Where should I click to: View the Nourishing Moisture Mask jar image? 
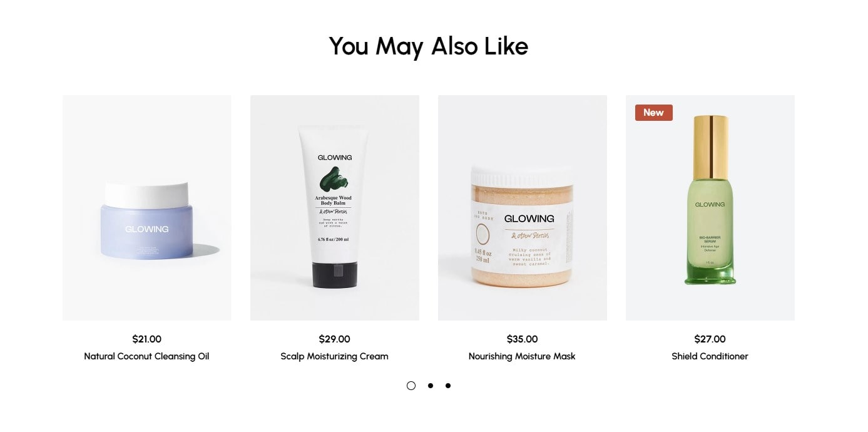tap(522, 208)
